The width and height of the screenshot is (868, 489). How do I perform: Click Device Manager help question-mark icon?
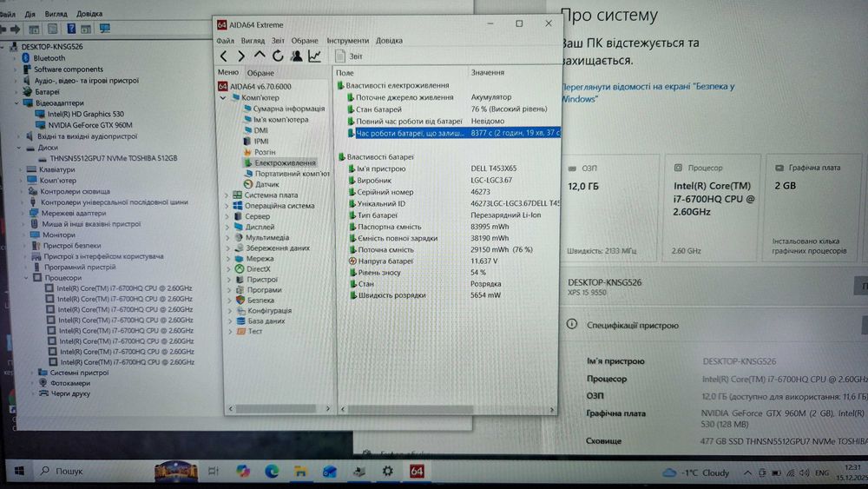pos(71,29)
